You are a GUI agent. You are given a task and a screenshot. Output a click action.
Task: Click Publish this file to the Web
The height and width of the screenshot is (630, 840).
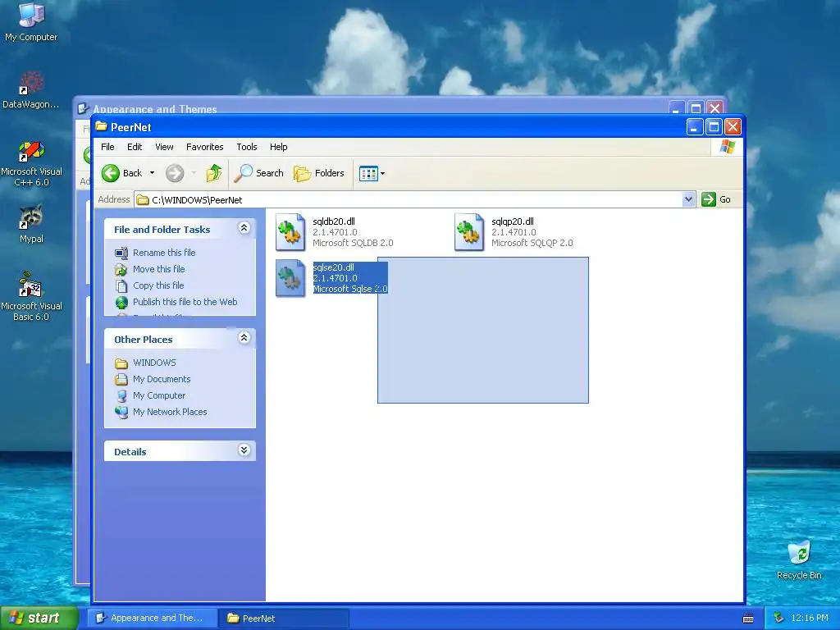click(185, 302)
